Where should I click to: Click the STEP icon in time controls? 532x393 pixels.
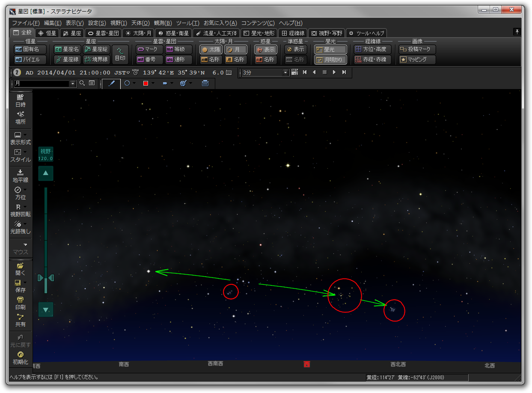tap(294, 72)
